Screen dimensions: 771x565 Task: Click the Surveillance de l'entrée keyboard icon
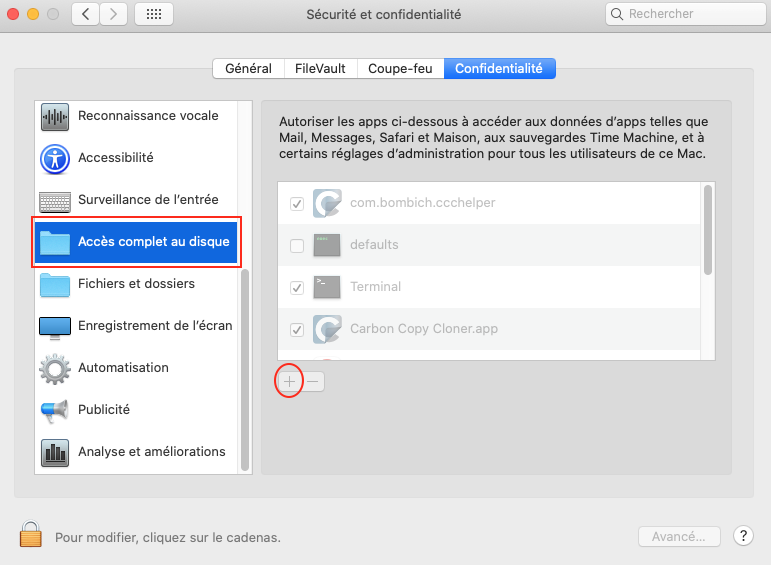point(55,202)
